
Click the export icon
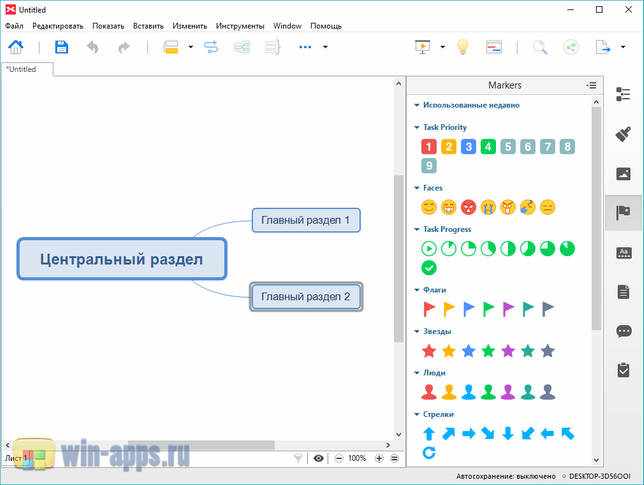point(603,47)
